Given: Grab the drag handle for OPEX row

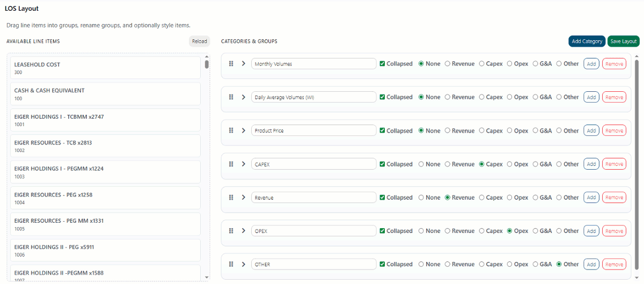Looking at the screenshot, I should click(x=231, y=231).
